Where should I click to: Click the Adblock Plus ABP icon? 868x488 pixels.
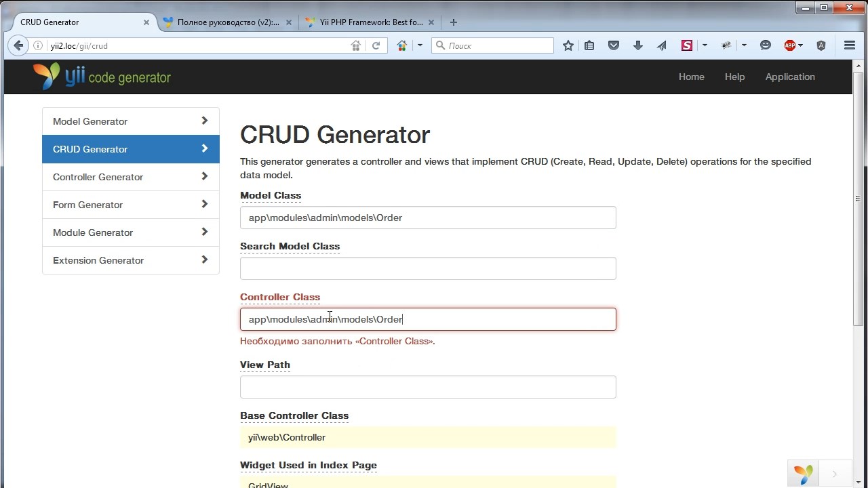coord(789,45)
